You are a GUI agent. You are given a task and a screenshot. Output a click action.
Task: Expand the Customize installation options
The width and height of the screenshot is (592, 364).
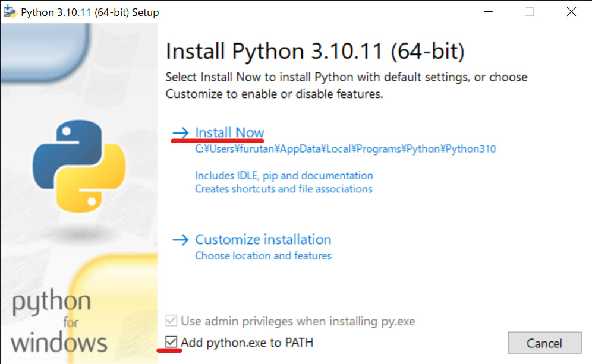coord(263,239)
